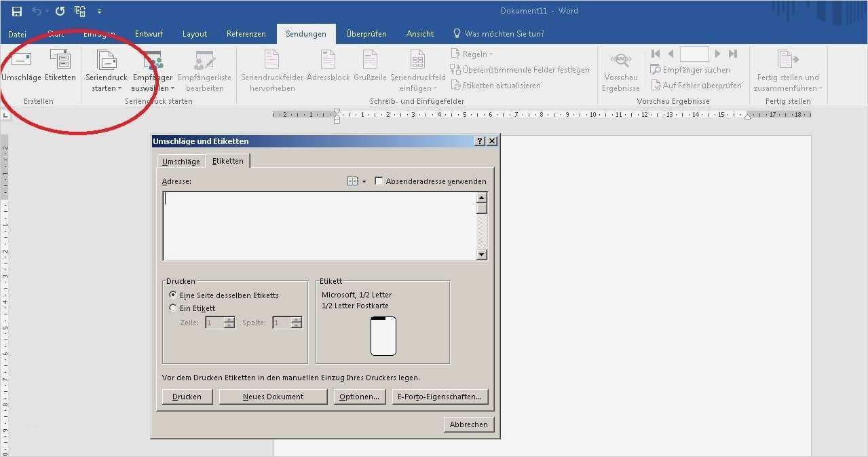
Task: Increase the Zeile value using its stepper
Action: point(228,319)
